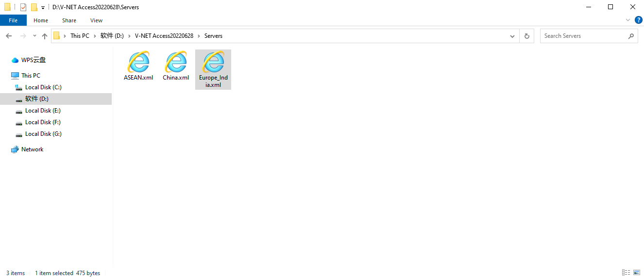Refresh the Servers folder view
Screen dimensions: 644x278
[x=526, y=36]
